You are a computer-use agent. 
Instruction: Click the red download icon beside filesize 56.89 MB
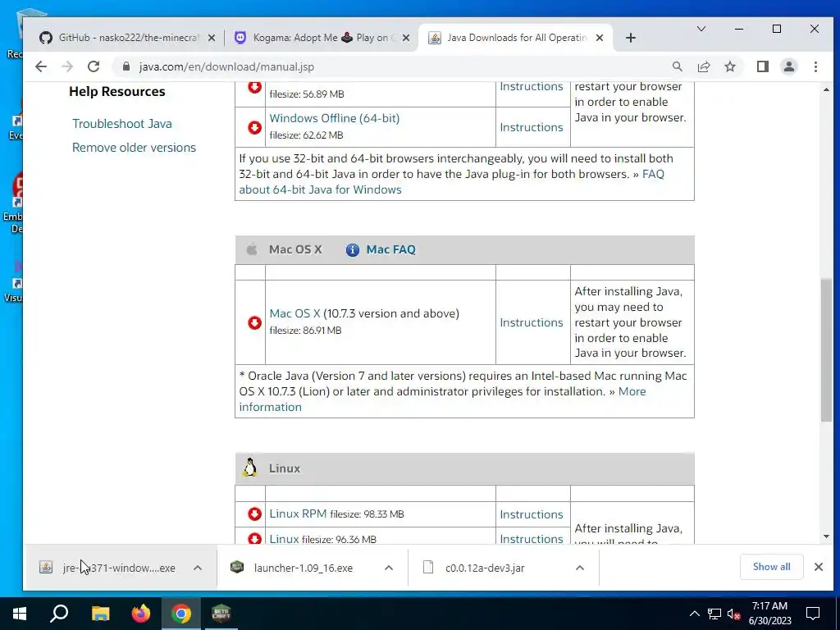tap(254, 87)
